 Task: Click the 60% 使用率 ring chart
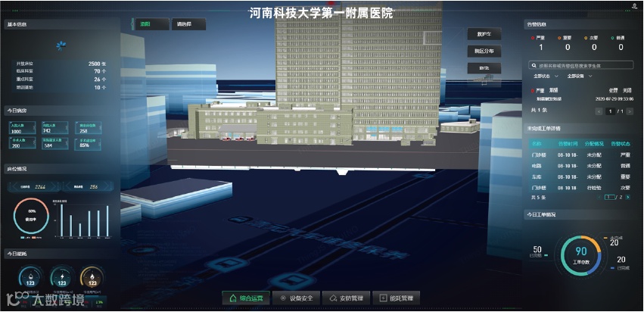point(31,216)
